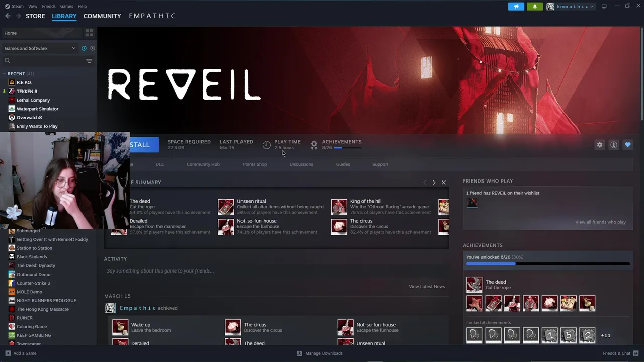Open the Community Hub link

coord(203,164)
